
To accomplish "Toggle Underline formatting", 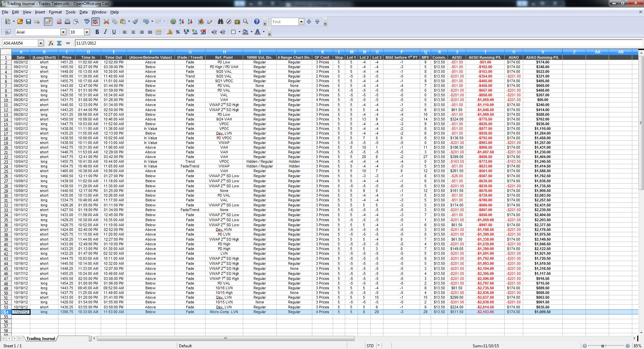I will (x=114, y=32).
